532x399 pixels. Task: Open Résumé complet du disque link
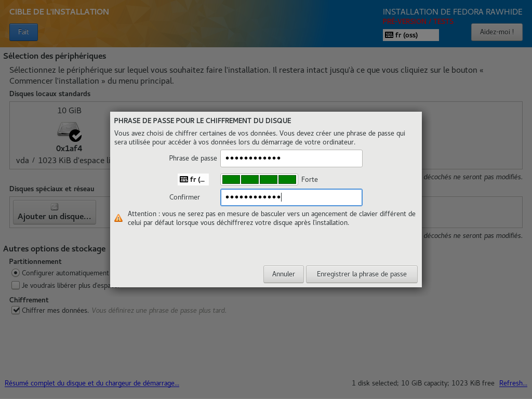[x=92, y=383]
